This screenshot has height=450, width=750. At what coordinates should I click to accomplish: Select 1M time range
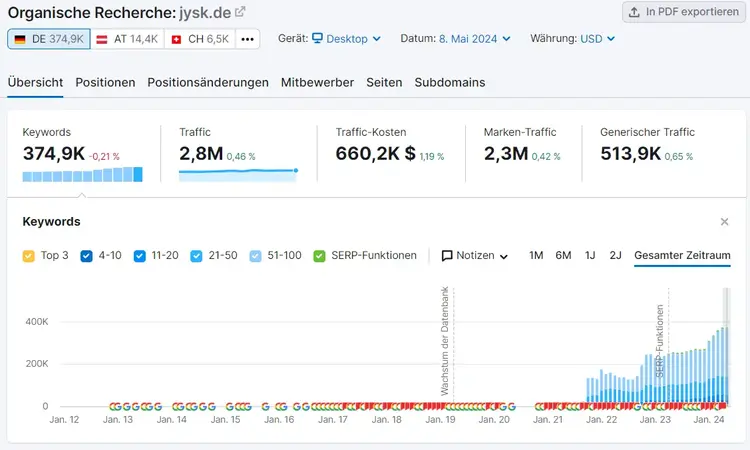click(536, 255)
